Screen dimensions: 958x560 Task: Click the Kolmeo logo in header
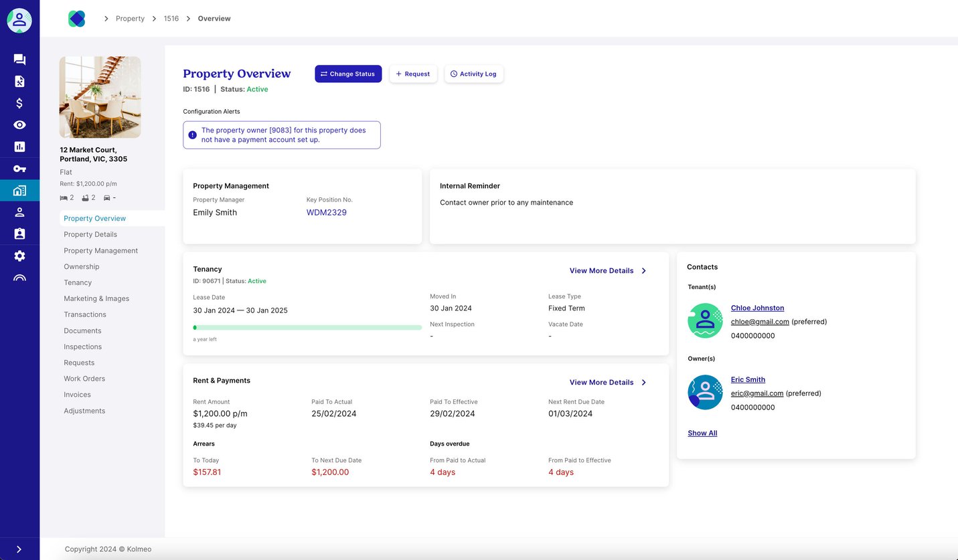click(77, 19)
